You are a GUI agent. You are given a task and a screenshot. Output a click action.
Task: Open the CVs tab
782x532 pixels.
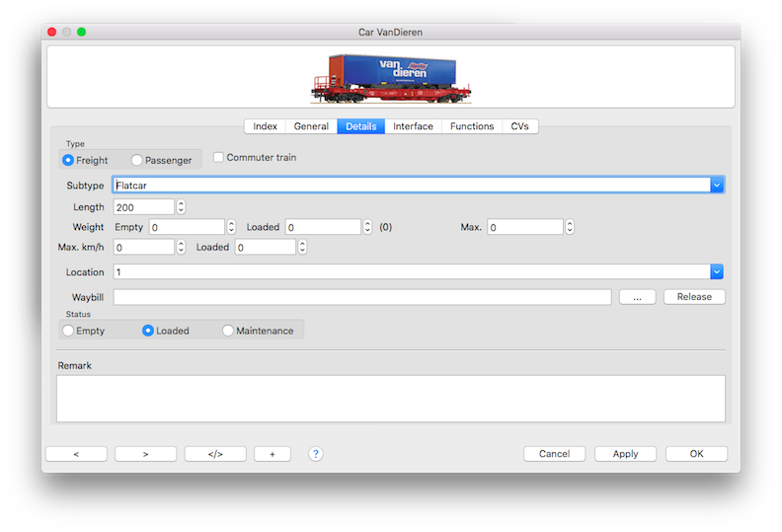[x=519, y=126]
